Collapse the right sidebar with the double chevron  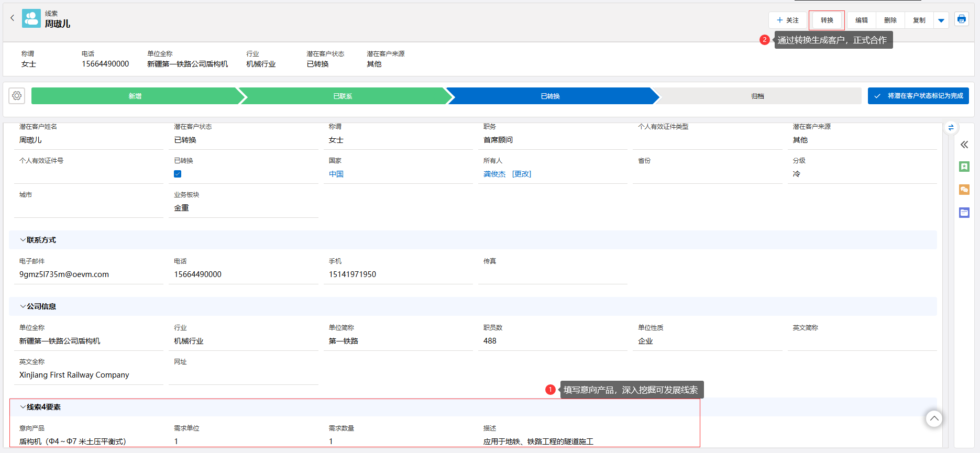coord(964,145)
